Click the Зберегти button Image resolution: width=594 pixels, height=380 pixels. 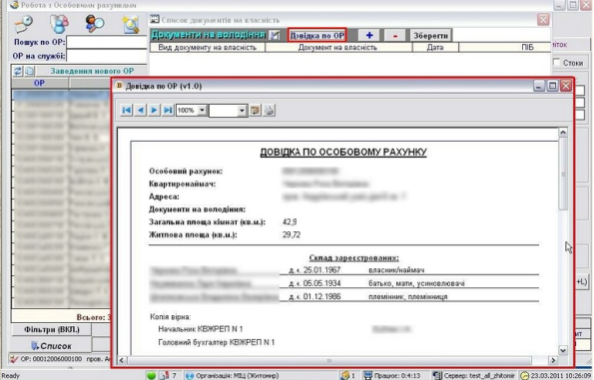pos(431,36)
